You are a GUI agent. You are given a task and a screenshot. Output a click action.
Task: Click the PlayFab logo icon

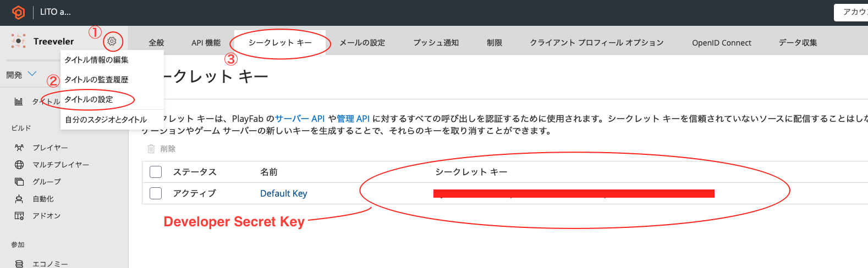tap(18, 12)
